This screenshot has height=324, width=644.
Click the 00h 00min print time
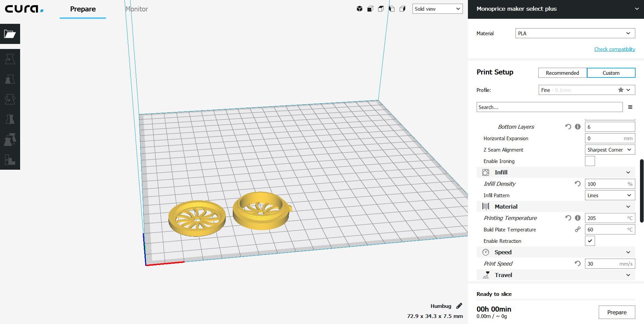click(494, 309)
